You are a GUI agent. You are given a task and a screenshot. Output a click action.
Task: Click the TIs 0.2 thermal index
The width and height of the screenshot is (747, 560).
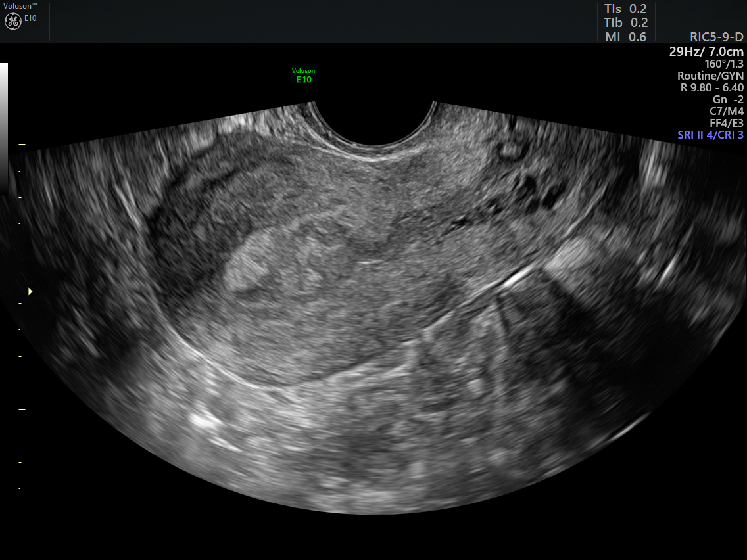click(x=625, y=9)
